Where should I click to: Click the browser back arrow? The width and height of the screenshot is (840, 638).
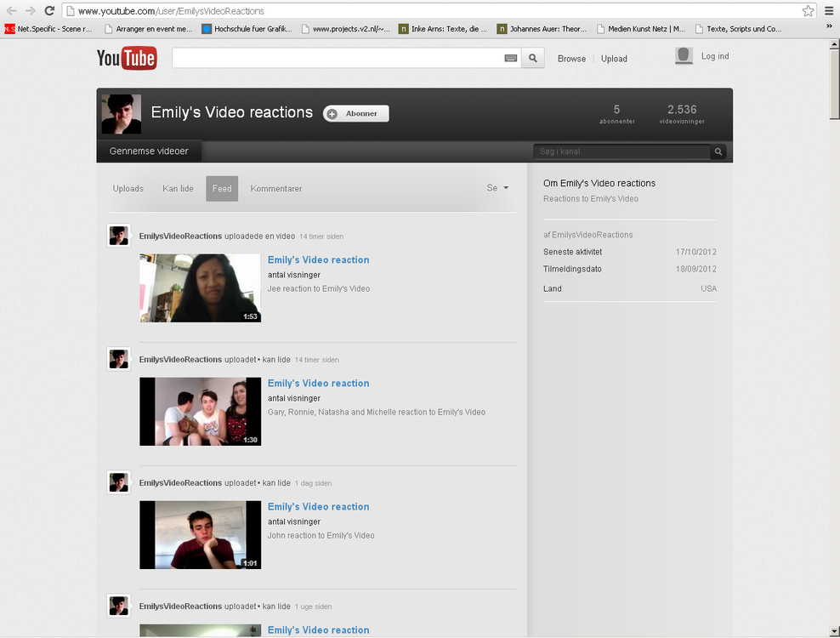click(11, 11)
